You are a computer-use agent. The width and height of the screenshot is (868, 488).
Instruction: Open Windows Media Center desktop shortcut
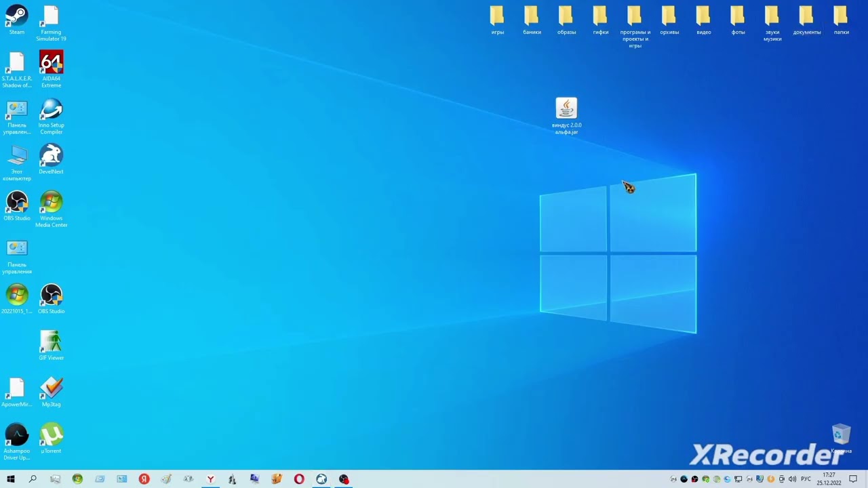pyautogui.click(x=52, y=209)
